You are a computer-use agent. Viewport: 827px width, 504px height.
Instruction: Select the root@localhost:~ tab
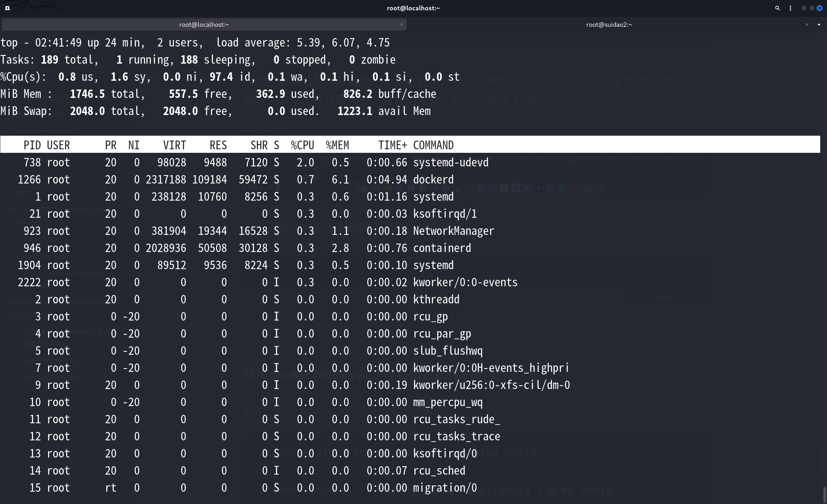click(204, 25)
